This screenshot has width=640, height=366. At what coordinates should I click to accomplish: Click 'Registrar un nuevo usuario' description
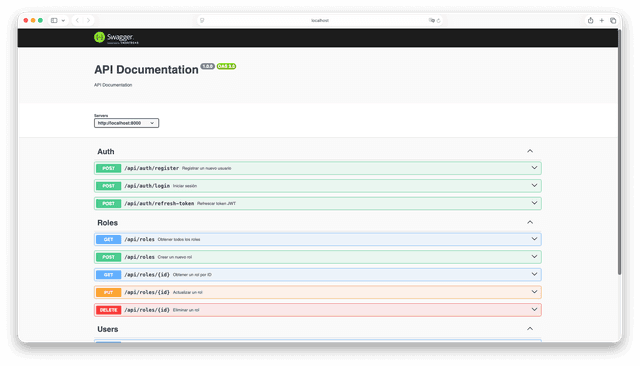(207, 168)
